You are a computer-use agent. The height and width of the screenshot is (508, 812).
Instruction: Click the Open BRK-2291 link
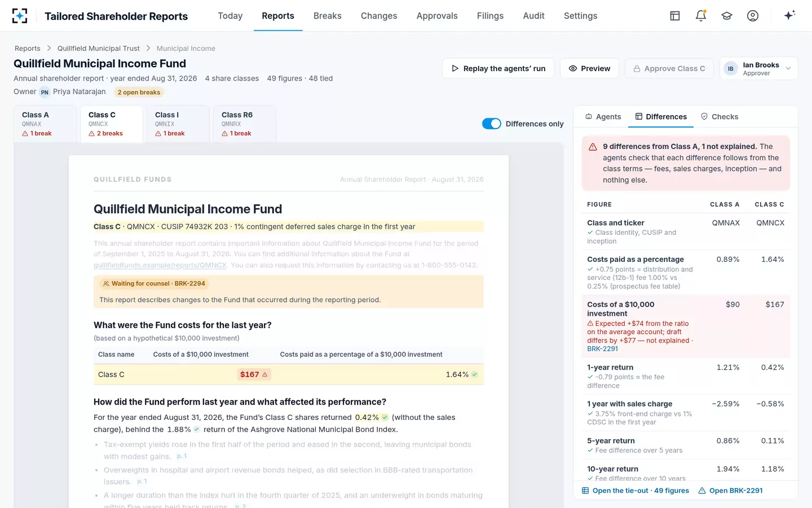click(x=730, y=491)
